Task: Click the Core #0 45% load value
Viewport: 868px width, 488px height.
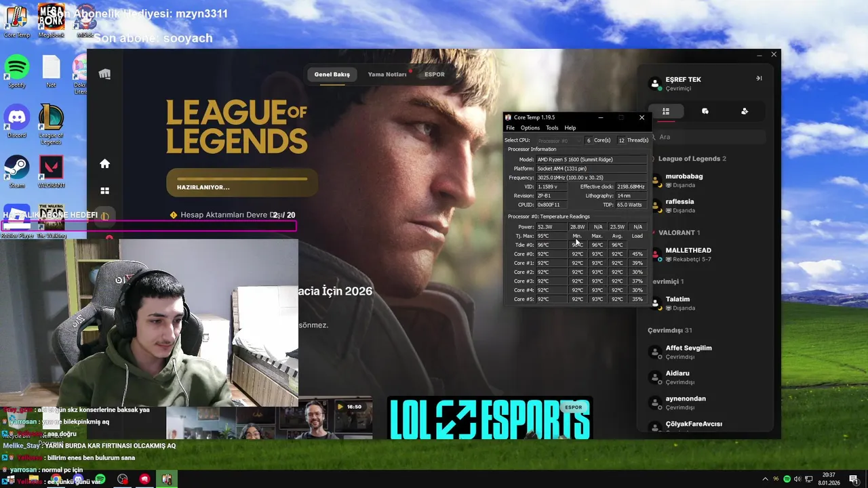Action: (x=637, y=254)
